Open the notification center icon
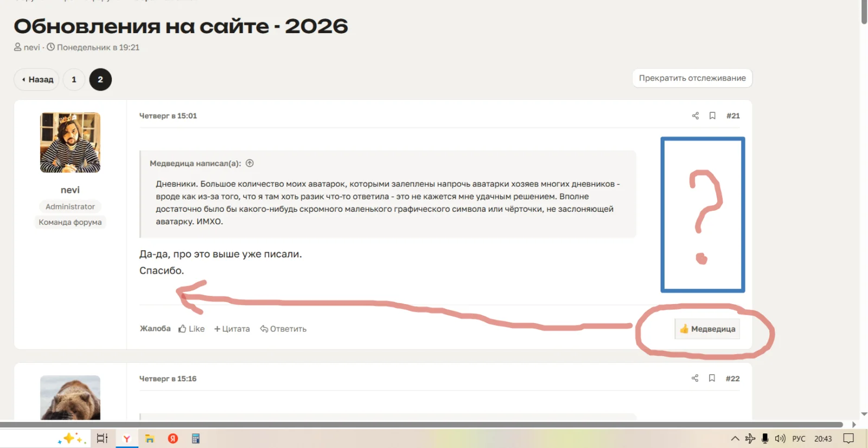 click(849, 439)
